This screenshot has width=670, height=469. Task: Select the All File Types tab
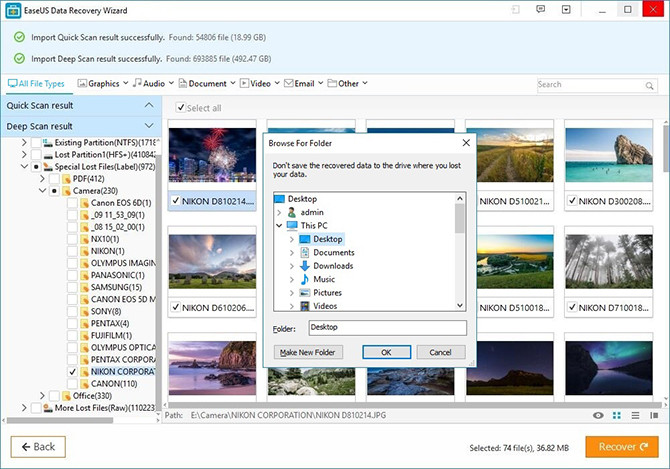pos(36,84)
